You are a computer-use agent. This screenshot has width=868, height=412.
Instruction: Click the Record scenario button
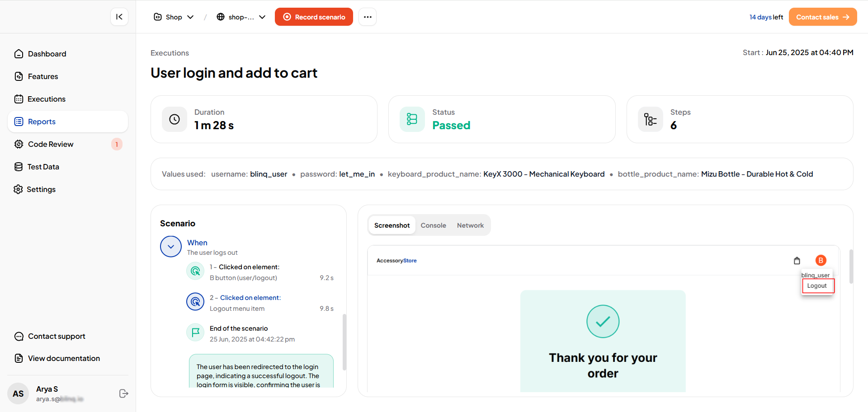point(314,17)
